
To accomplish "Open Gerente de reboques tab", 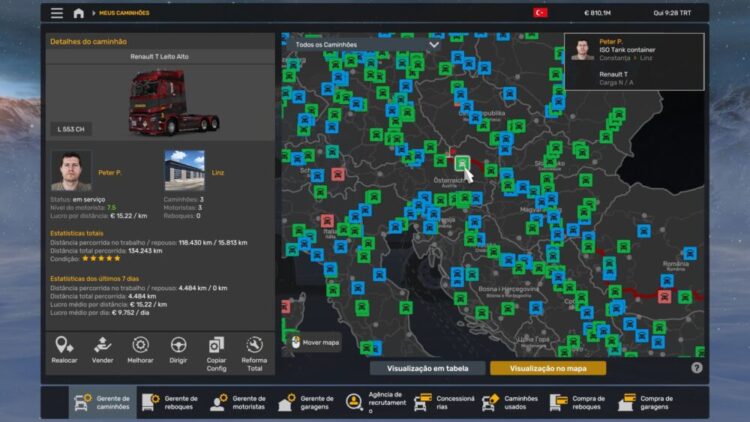I will click(x=170, y=402).
